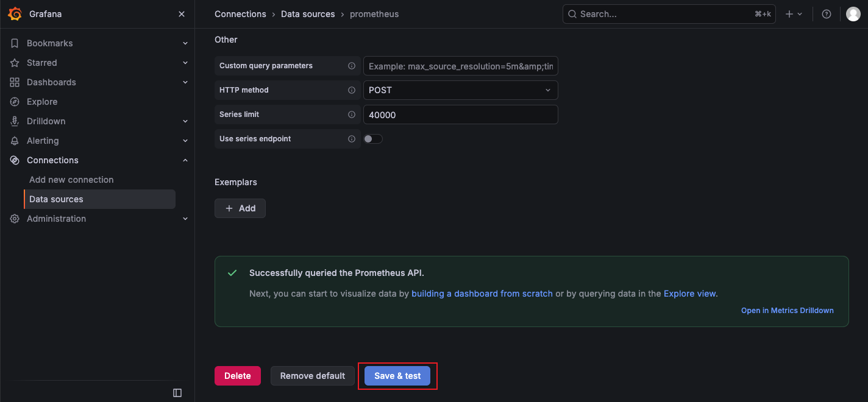This screenshot has width=868, height=402.
Task: Open the help question mark icon
Action: pos(827,14)
